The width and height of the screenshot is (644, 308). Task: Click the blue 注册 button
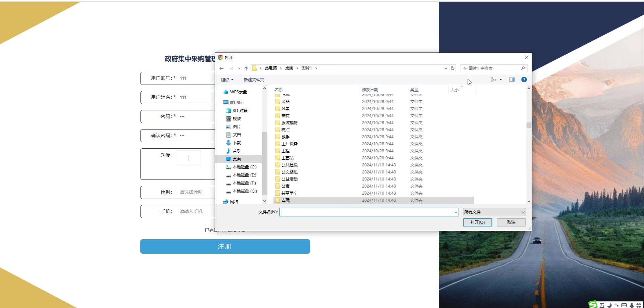pyautogui.click(x=225, y=247)
